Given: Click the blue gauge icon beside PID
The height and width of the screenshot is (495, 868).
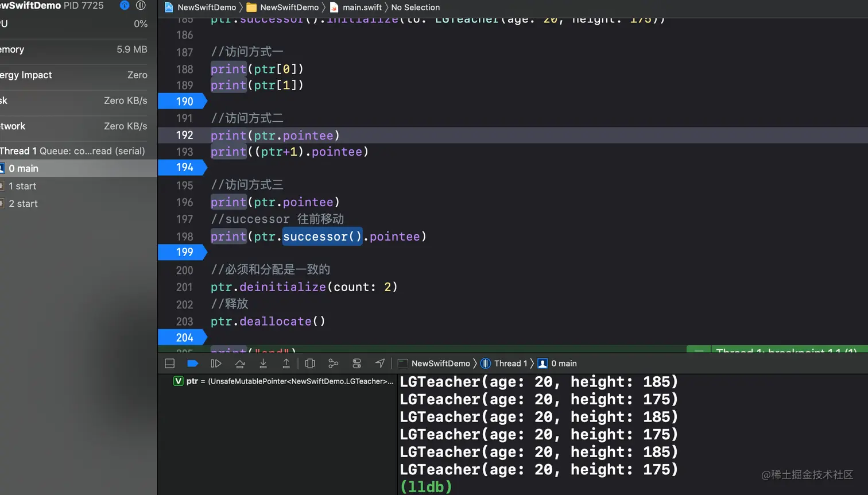Looking at the screenshot, I should tap(125, 5).
